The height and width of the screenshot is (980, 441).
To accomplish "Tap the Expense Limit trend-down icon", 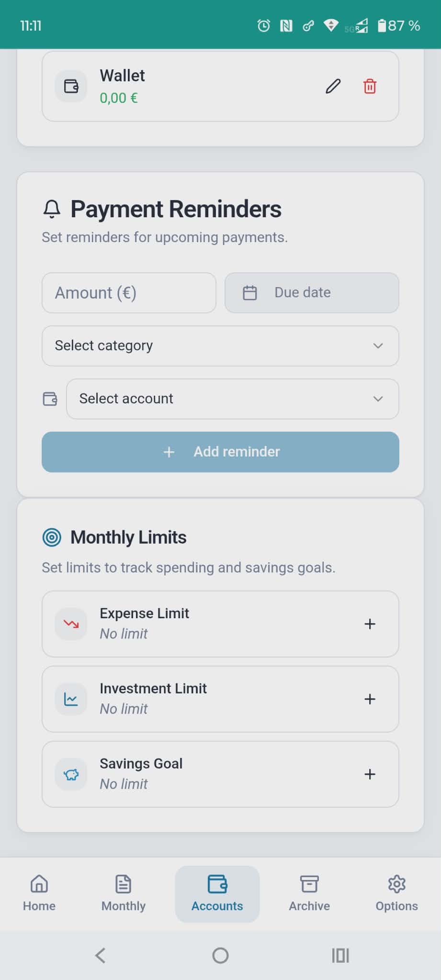I will tap(71, 624).
